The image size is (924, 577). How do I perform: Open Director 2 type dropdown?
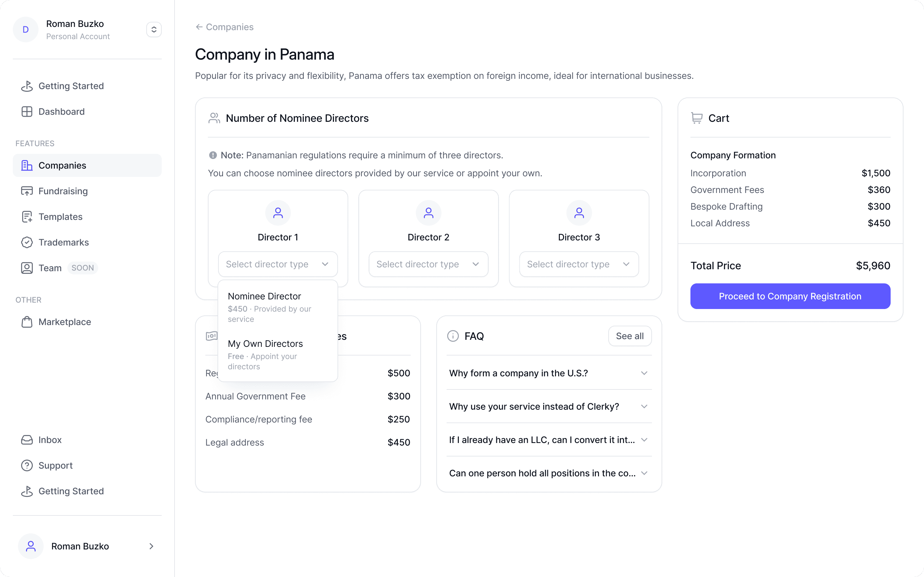click(428, 264)
